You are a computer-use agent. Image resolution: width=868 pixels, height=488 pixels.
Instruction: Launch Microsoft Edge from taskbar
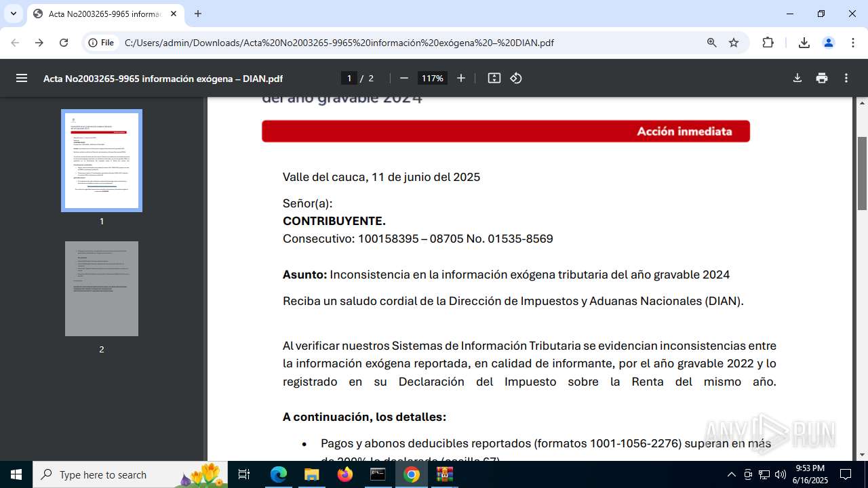tap(279, 474)
